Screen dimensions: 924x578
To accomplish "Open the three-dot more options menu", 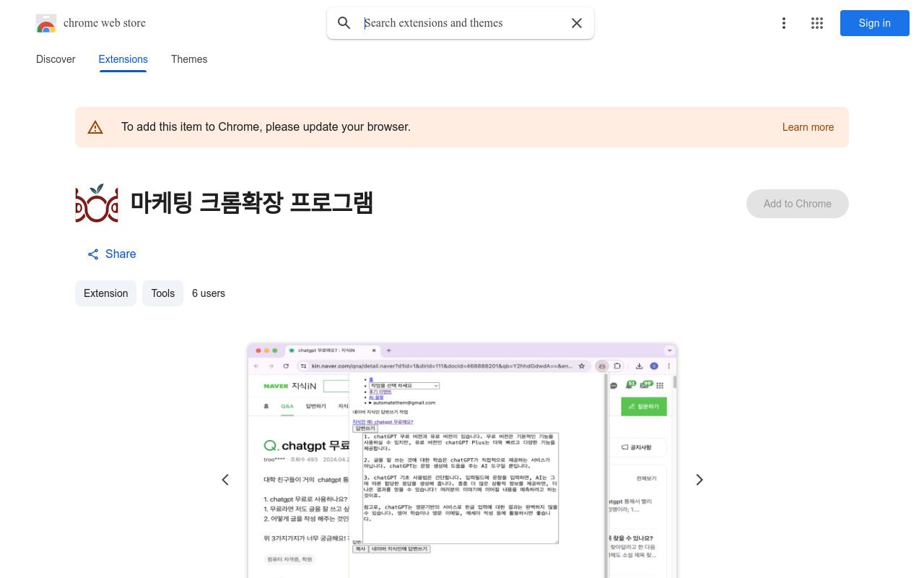I will click(784, 23).
